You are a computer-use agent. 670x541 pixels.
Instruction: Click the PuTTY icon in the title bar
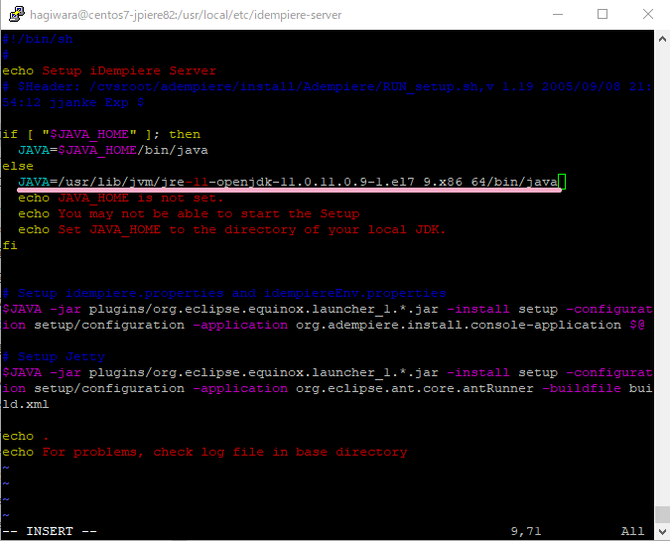pos(17,15)
